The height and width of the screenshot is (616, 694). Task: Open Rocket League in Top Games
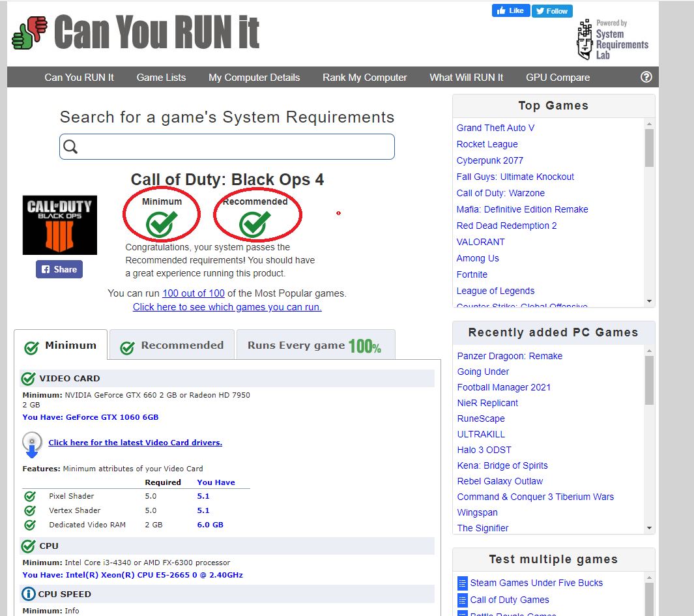point(487,144)
